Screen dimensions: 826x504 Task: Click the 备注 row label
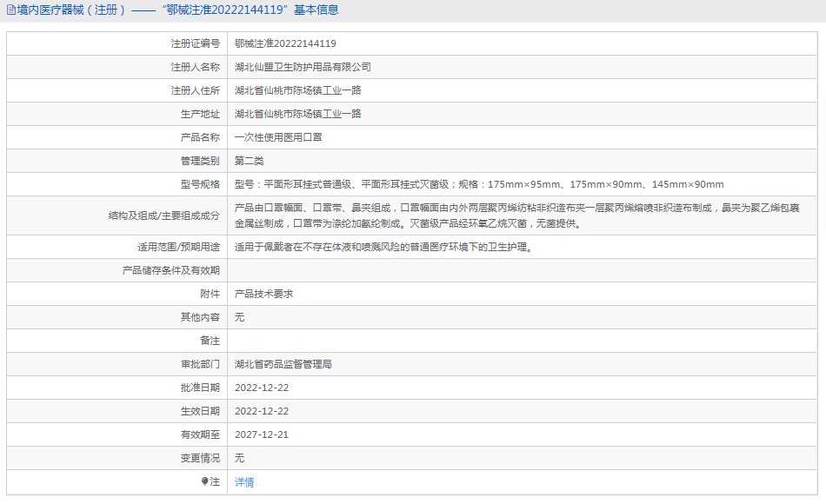click(210, 341)
